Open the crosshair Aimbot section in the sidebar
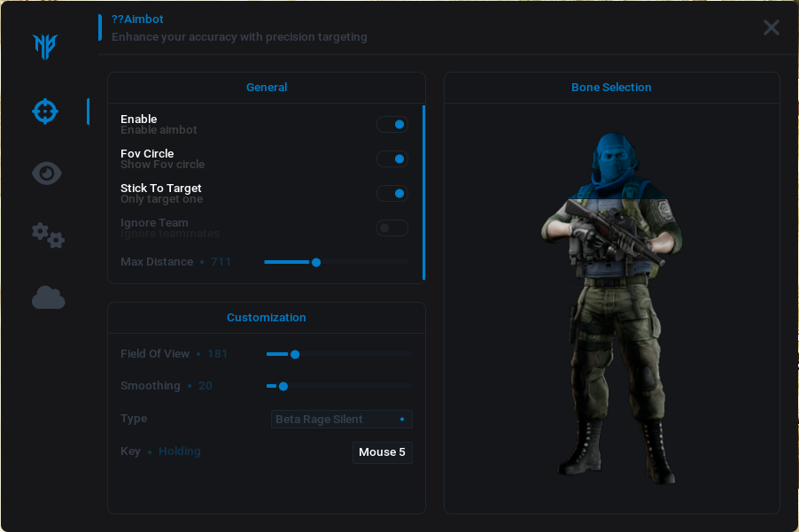 (45, 112)
